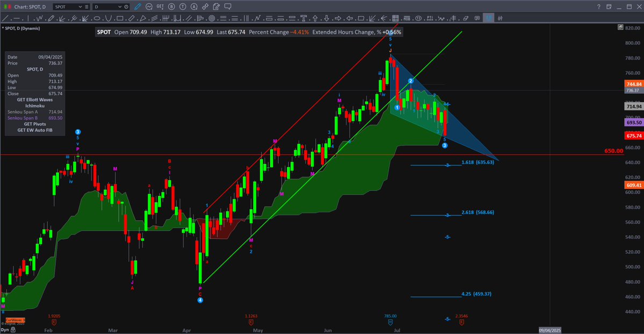This screenshot has height=334, width=644.
Task: Click the orange 609.41 price axis tag
Action: pos(634,186)
